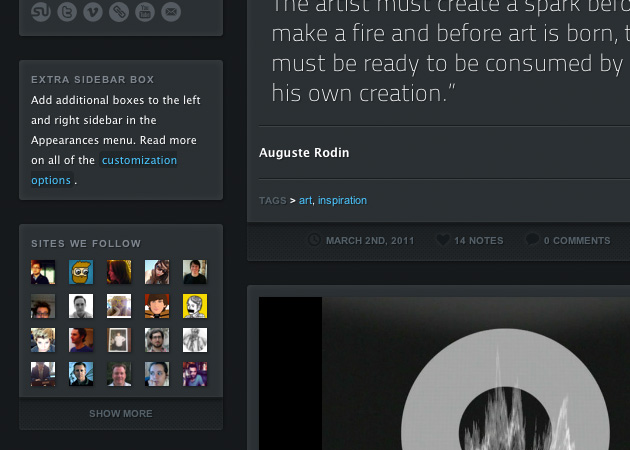Open the yellow background sketch avatar
This screenshot has height=450, width=630.
coord(195,306)
